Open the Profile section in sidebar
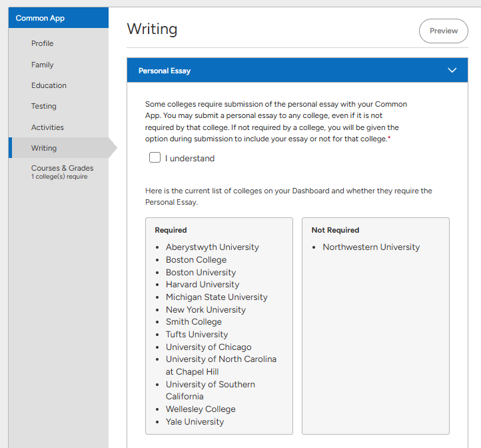This screenshot has height=448, width=481. pyautogui.click(x=42, y=43)
